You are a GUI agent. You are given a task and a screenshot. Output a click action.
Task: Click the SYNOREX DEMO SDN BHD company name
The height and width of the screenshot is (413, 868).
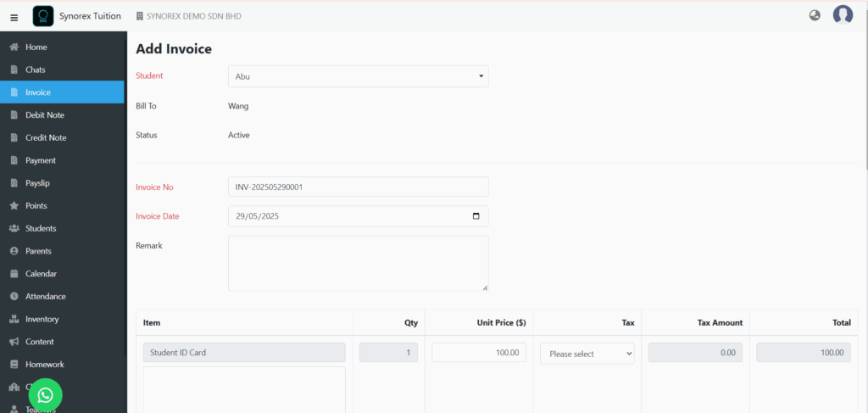(x=194, y=17)
